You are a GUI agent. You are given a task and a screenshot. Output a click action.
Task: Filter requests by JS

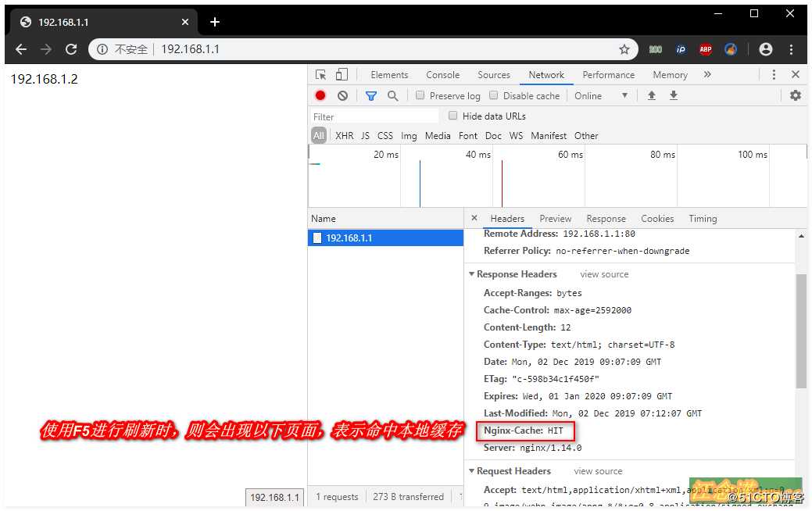click(365, 136)
